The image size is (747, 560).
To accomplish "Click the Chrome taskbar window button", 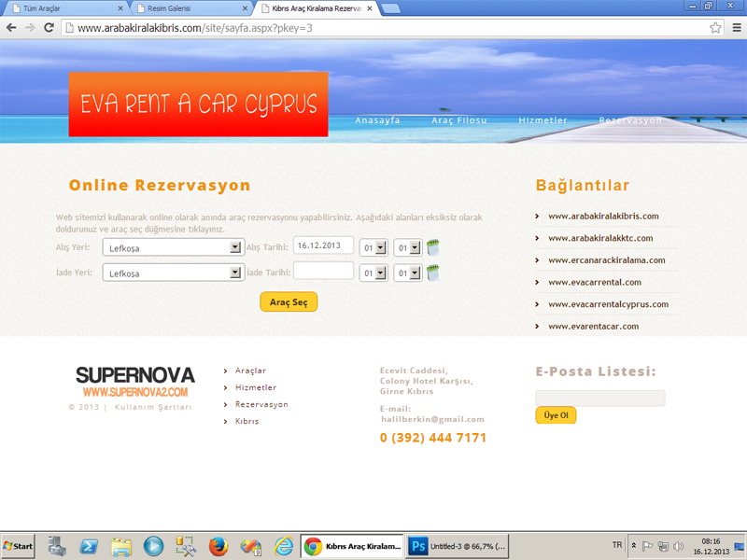I will coord(352,546).
